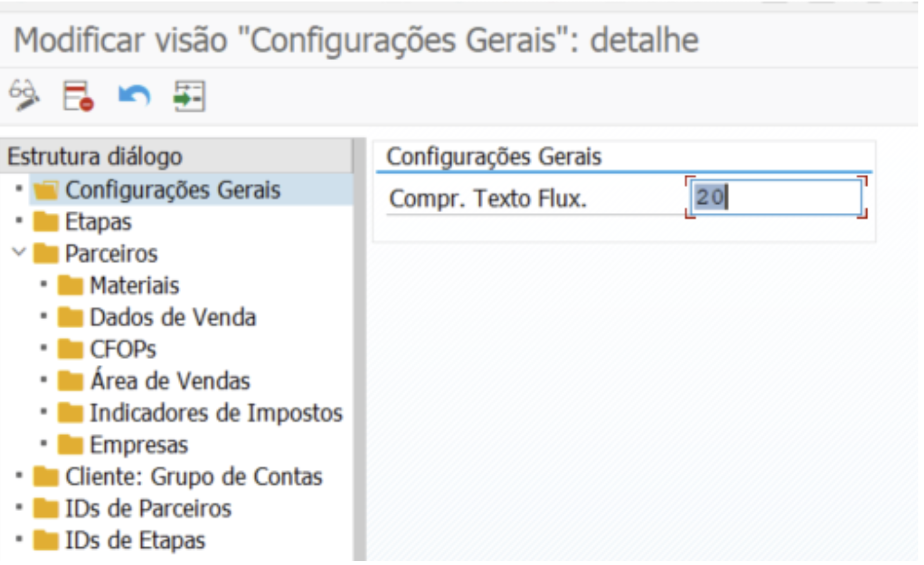
Task: Select Dados de Venda in tree
Action: pyautogui.click(x=172, y=317)
